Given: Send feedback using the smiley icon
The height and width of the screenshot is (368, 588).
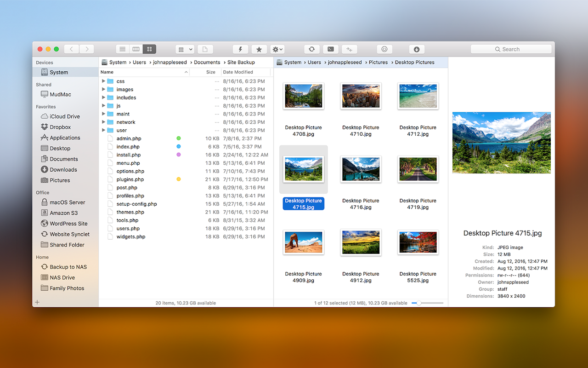Looking at the screenshot, I should [x=384, y=49].
